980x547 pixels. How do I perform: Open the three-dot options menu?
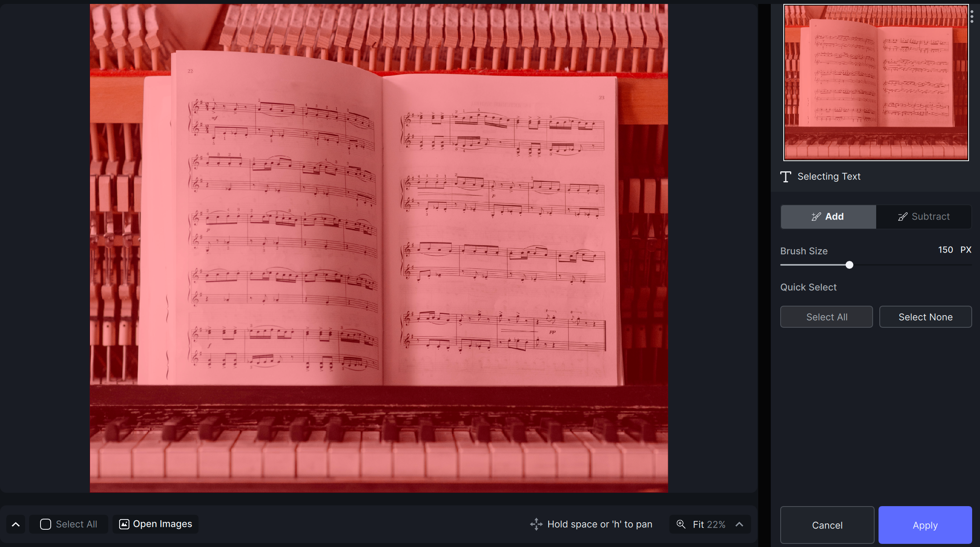click(x=972, y=17)
